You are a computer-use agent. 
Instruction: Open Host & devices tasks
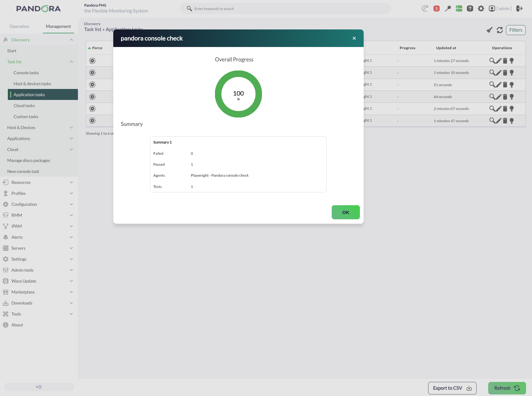point(32,84)
